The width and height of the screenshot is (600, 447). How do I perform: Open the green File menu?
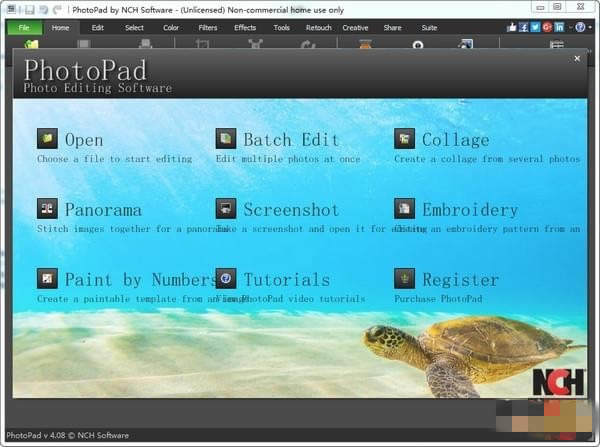coord(24,28)
